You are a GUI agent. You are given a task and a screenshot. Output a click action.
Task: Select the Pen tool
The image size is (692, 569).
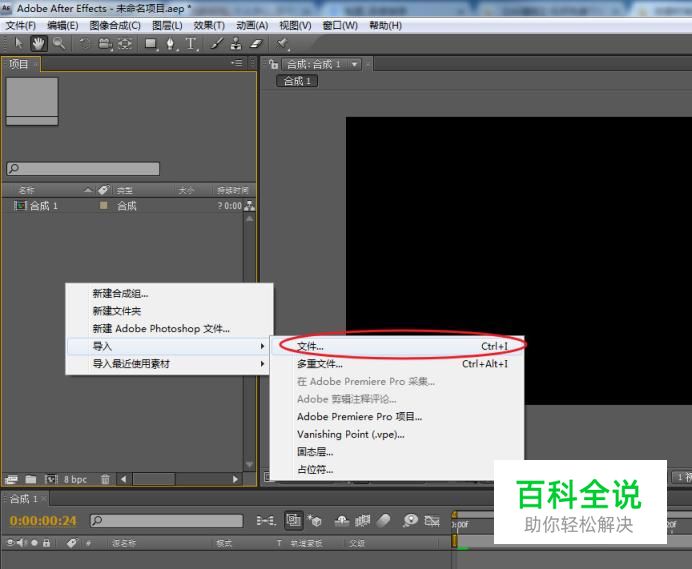coord(171,43)
